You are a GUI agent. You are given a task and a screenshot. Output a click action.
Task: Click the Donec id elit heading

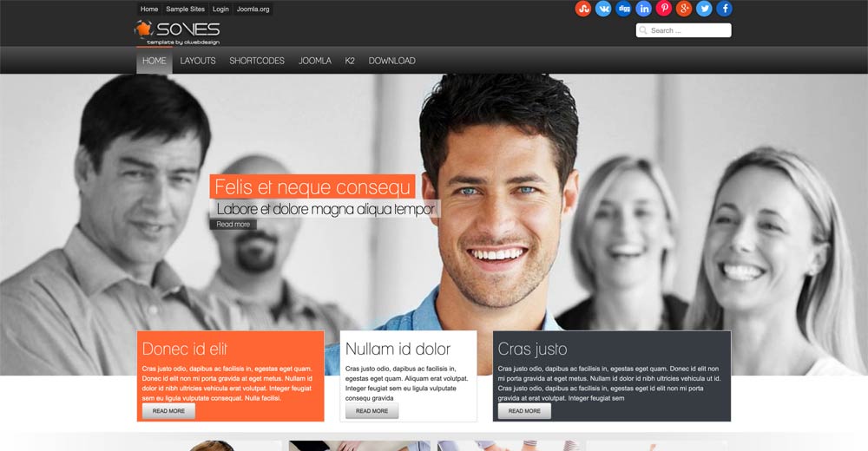point(184,349)
